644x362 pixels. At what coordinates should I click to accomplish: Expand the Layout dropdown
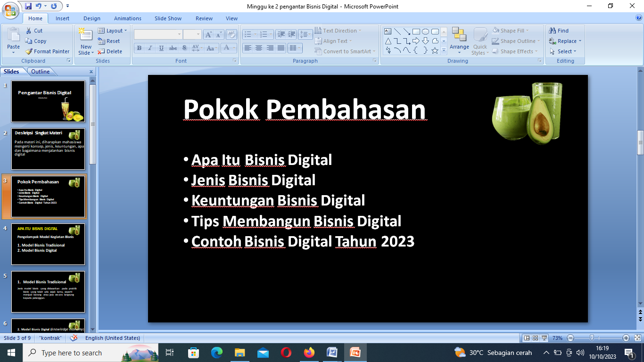(113, 31)
